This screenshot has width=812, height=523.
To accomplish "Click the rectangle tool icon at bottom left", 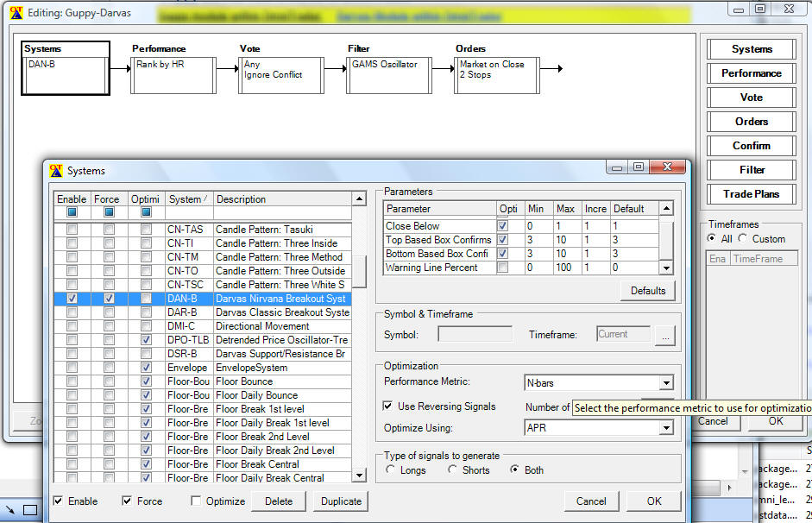I will [x=30, y=510].
